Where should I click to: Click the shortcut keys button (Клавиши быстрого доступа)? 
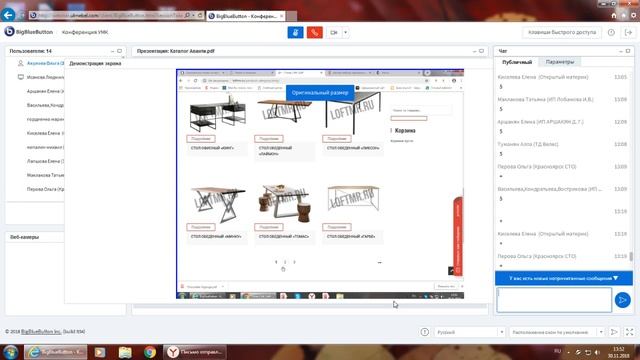click(x=562, y=32)
